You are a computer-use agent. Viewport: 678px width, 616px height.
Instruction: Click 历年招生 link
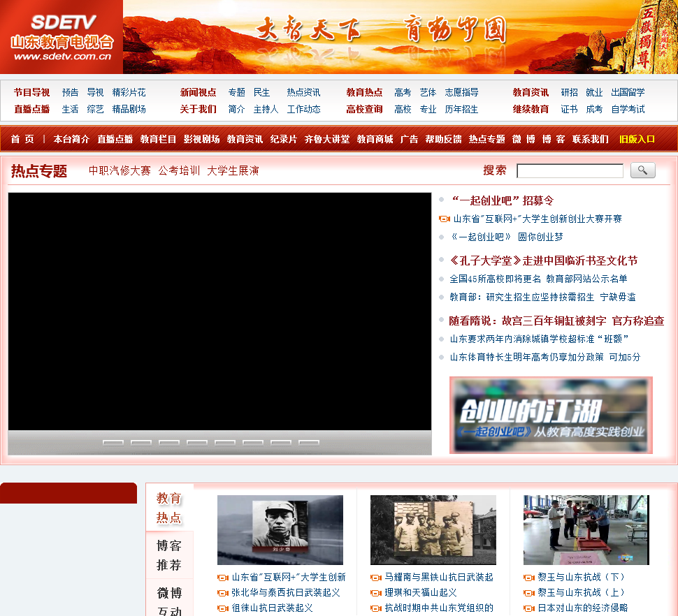pyautogui.click(x=461, y=109)
